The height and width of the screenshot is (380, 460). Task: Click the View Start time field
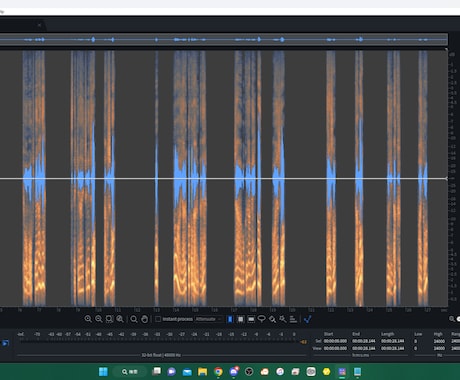click(335, 348)
